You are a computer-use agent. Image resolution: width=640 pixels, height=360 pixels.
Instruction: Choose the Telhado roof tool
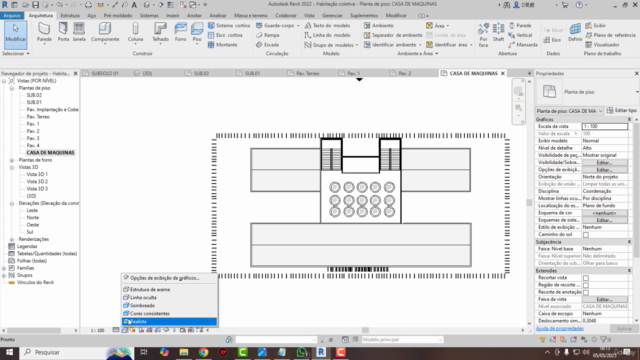tap(160, 33)
